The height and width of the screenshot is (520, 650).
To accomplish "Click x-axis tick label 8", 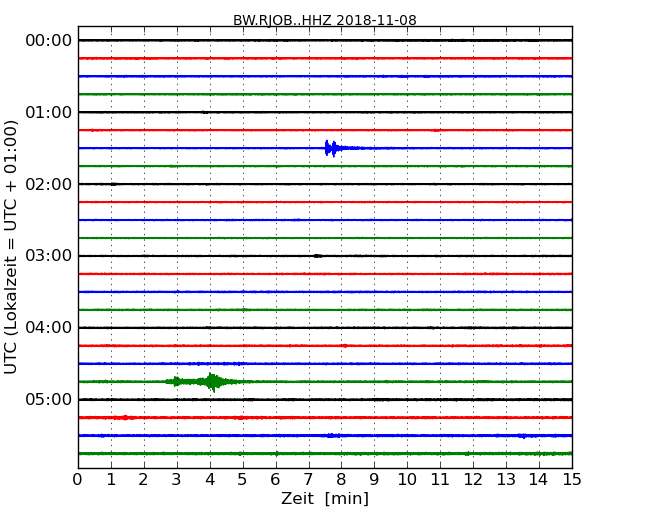I will click(341, 480).
